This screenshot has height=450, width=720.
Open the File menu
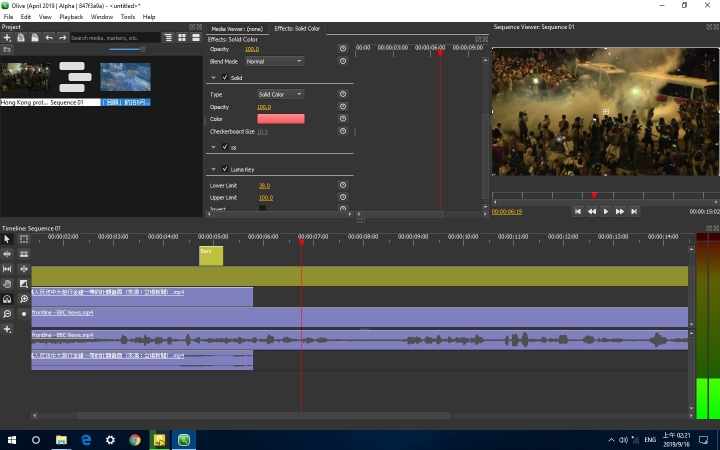[x=8, y=17]
